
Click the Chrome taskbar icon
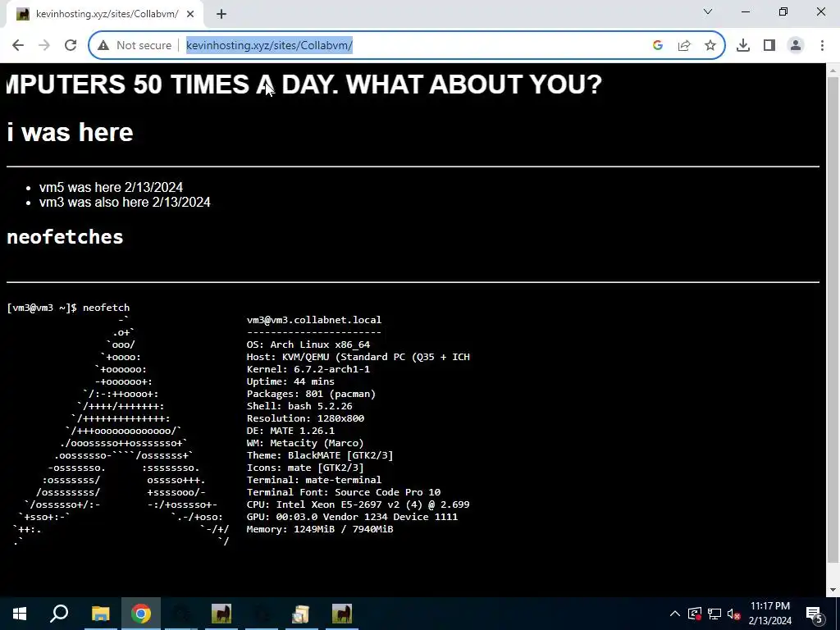click(140, 614)
